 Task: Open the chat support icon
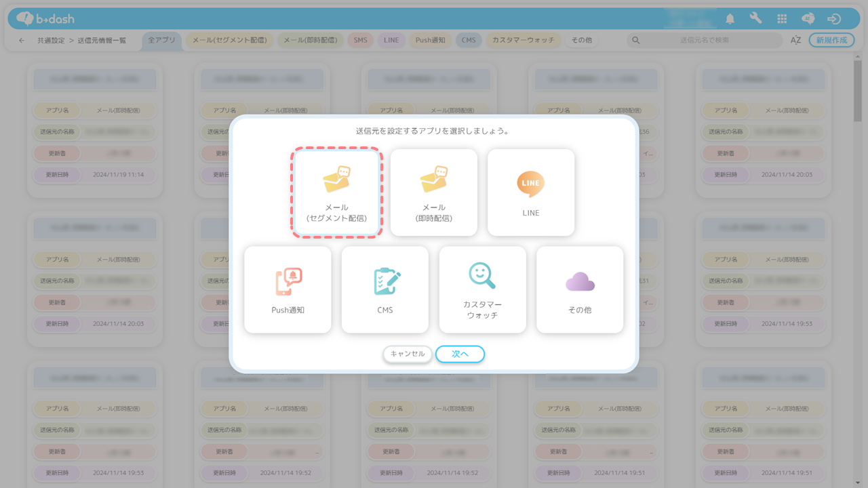(x=808, y=19)
